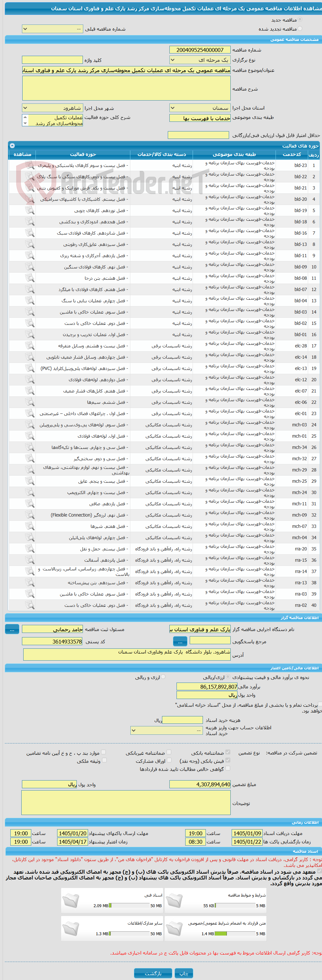Sort by کدحدمت column header

point(292,154)
